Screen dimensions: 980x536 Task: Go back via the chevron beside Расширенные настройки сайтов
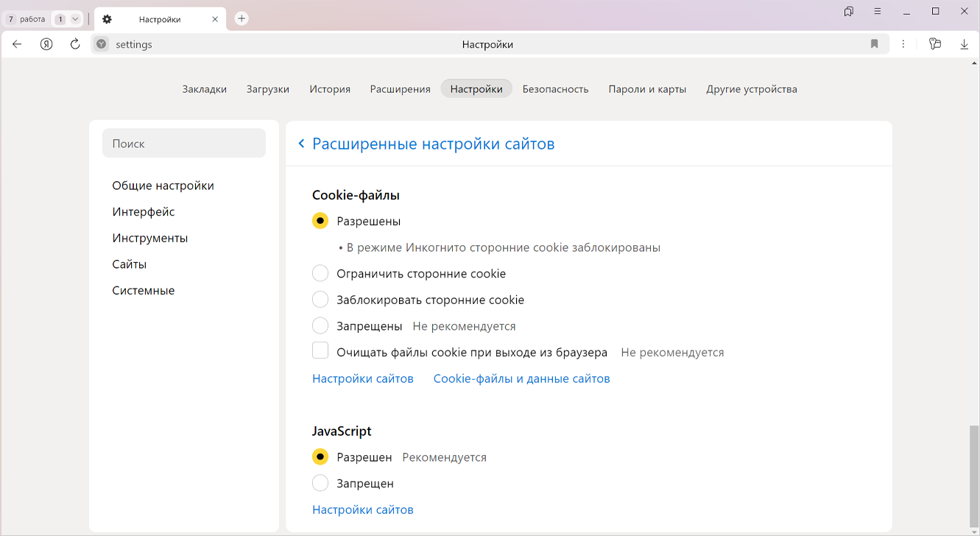pyautogui.click(x=301, y=144)
